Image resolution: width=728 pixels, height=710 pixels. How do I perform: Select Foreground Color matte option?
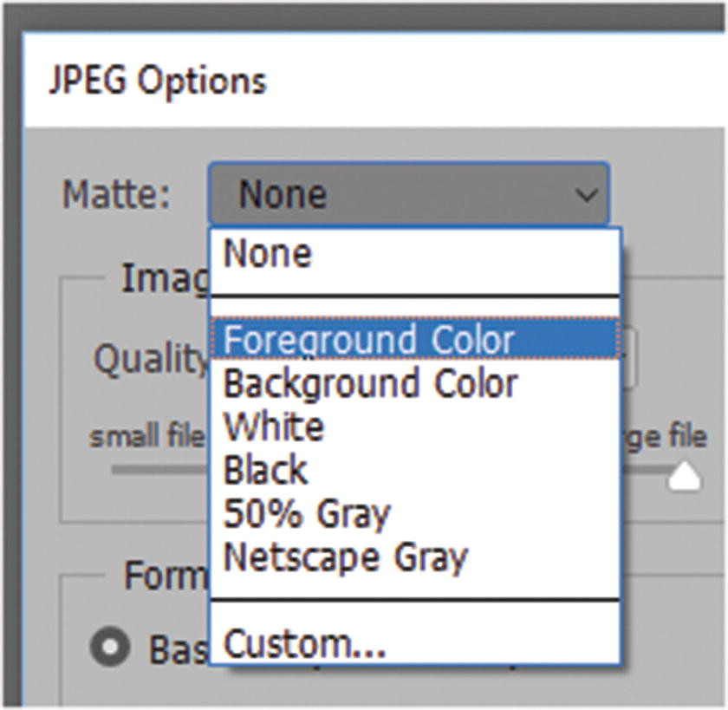point(370,339)
